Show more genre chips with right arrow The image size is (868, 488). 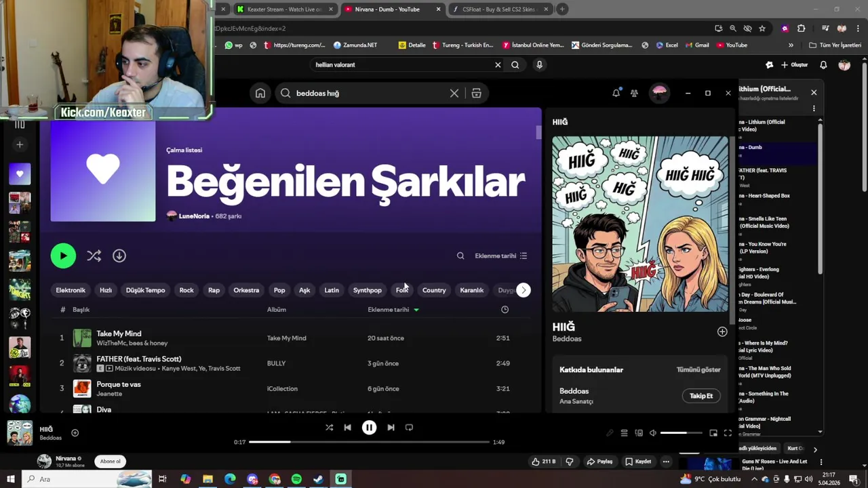point(524,290)
